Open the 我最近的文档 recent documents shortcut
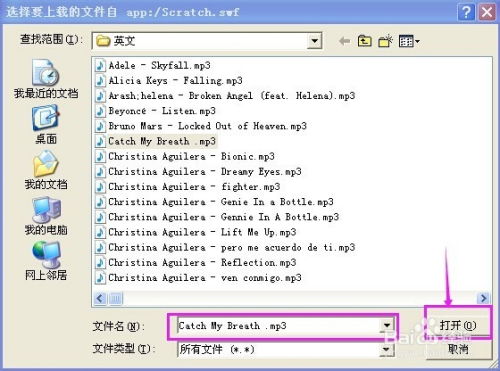The image size is (500, 371). (x=46, y=79)
